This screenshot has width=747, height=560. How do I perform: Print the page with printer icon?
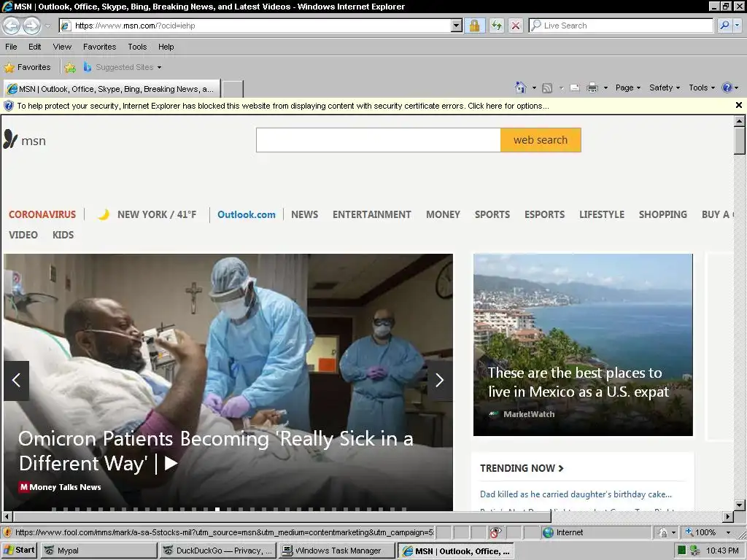592,87
